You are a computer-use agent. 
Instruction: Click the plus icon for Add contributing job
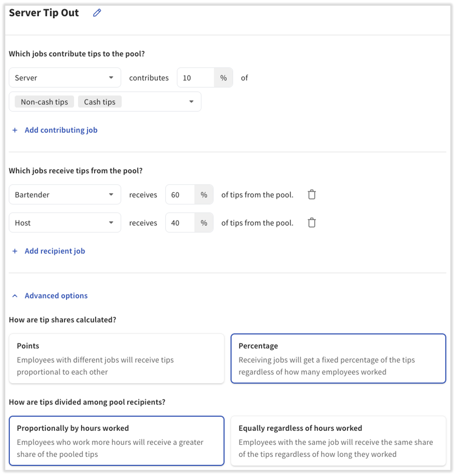pos(15,130)
